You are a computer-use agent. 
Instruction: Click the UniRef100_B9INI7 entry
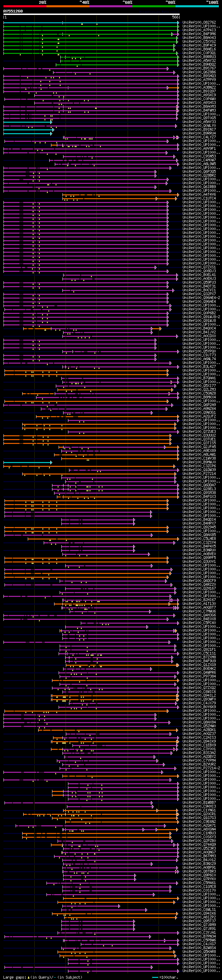[199, 129]
